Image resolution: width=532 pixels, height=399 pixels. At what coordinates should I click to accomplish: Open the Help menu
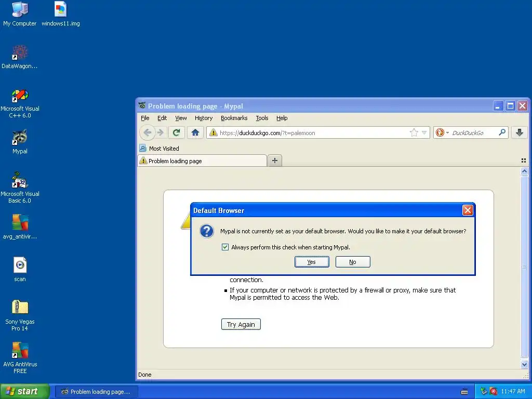tap(282, 118)
